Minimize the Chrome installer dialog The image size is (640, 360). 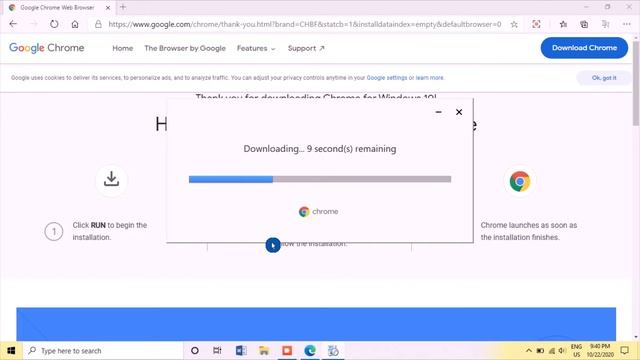[438, 112]
